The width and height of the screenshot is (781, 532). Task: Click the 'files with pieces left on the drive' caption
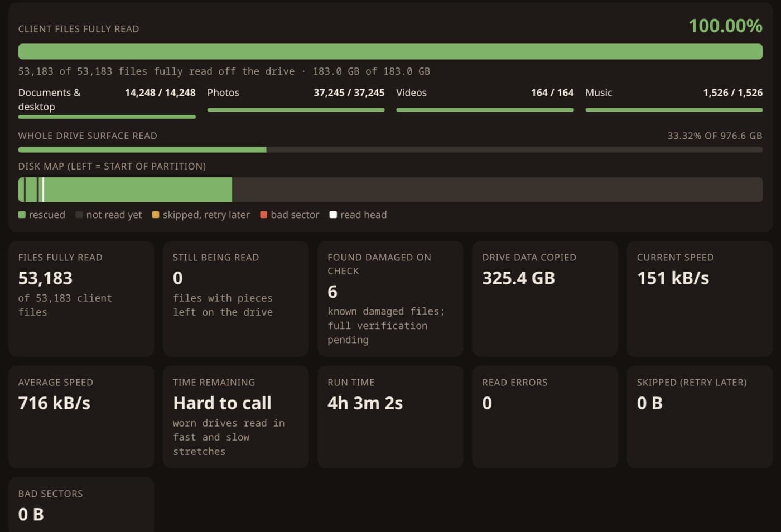pos(223,305)
